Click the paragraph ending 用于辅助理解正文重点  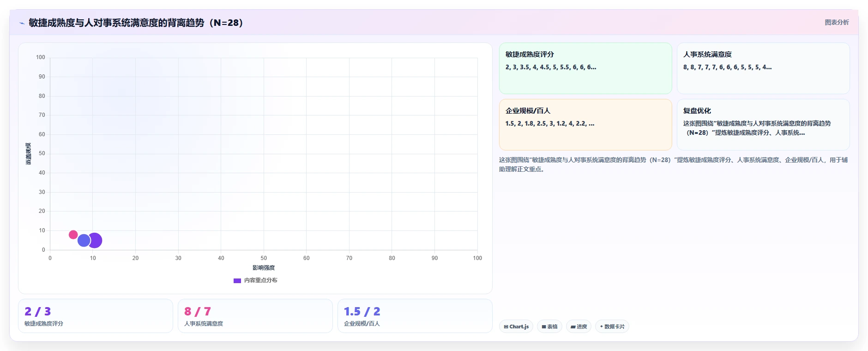[673, 164]
